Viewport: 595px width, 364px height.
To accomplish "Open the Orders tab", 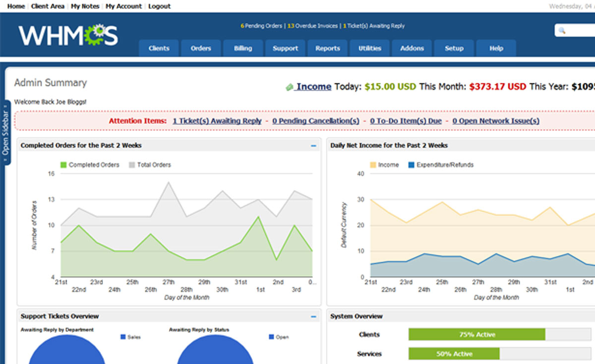I will 201,48.
